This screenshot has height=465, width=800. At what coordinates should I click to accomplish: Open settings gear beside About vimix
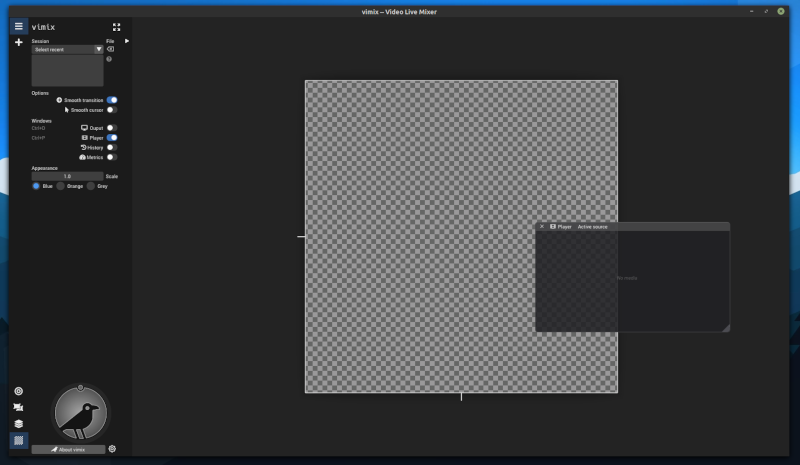coord(112,449)
